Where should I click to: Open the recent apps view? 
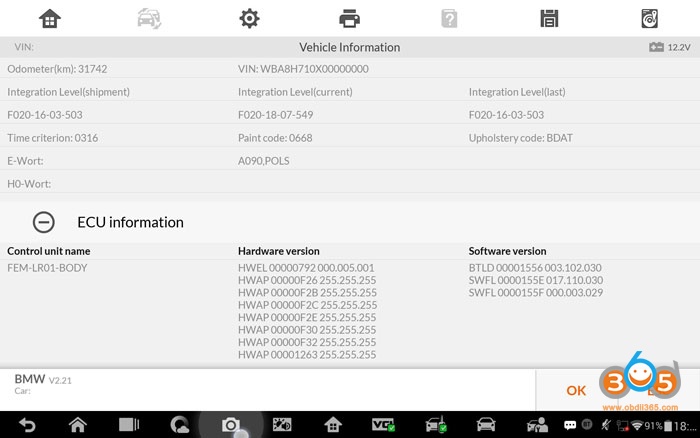click(x=129, y=425)
